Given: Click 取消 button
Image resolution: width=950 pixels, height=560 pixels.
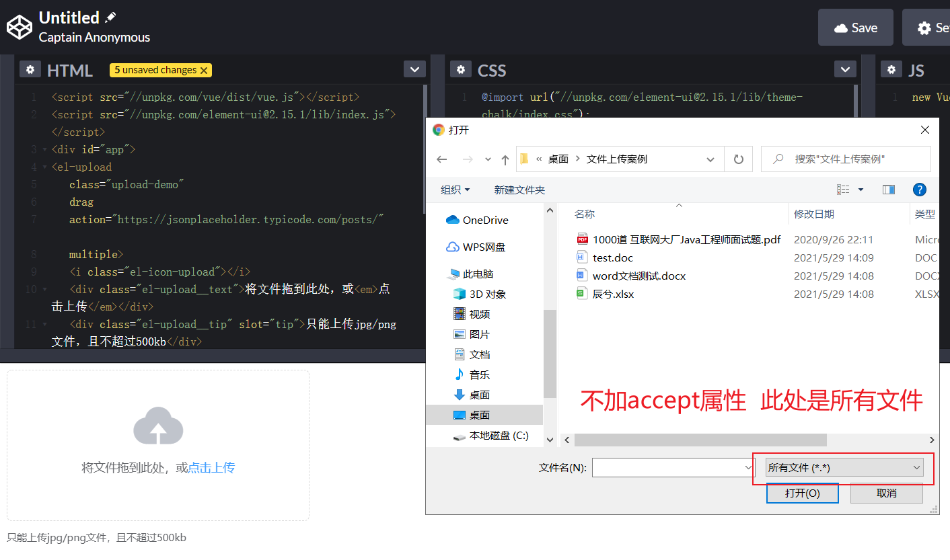Looking at the screenshot, I should [x=887, y=493].
